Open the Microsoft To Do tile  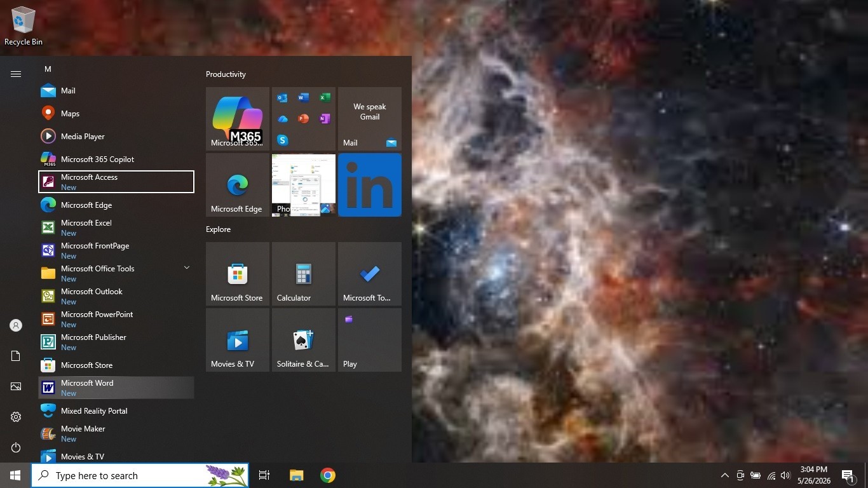pyautogui.click(x=370, y=274)
